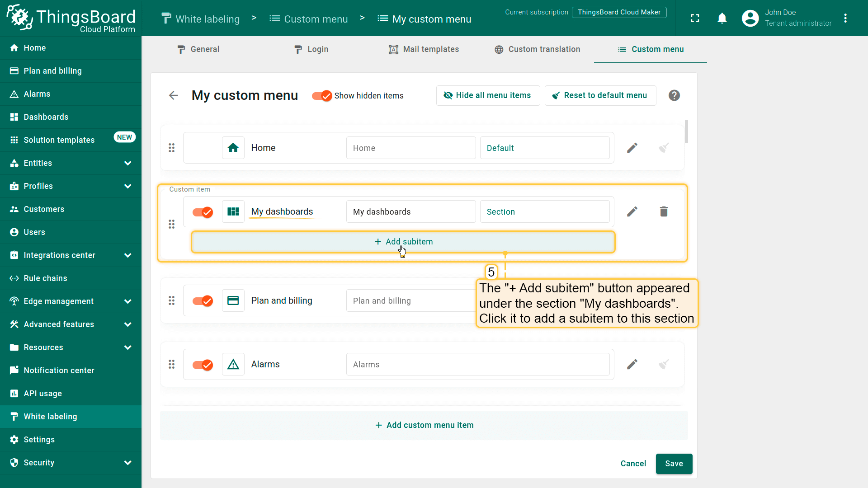
Task: Click the Add subitem button
Action: [403, 242]
